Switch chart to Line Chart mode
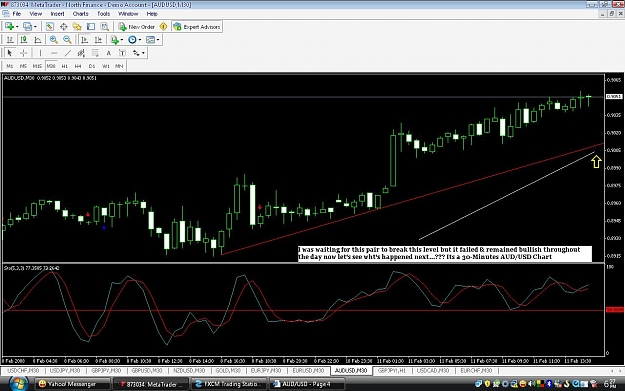This screenshot has width=625, height=391. coord(38,40)
